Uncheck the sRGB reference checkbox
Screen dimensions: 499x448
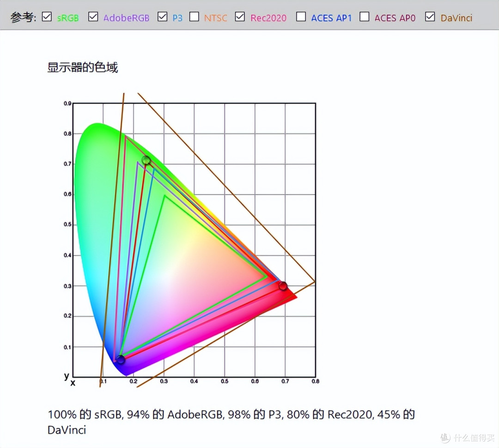tap(47, 17)
